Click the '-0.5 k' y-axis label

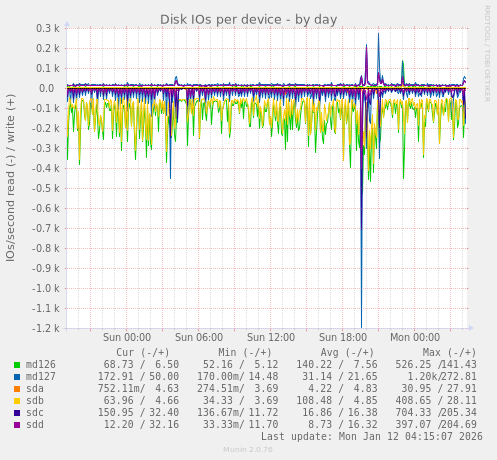(46, 188)
